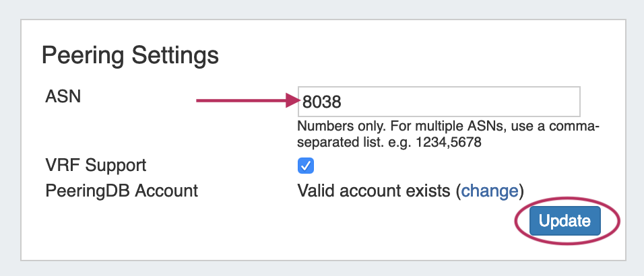Viewport: 644px width, 276px height.
Task: Click the PeeringDB Account label
Action: click(x=121, y=191)
